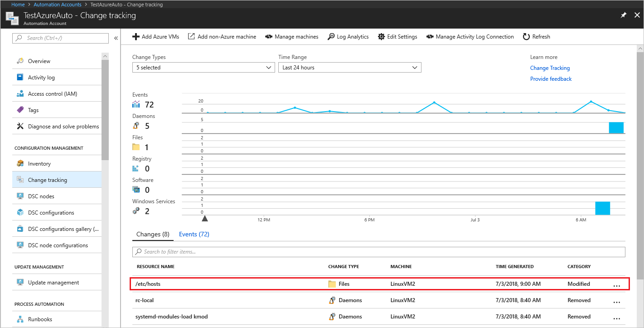Click the DSC configurations gallery icon
The height and width of the screenshot is (328, 644).
20,229
